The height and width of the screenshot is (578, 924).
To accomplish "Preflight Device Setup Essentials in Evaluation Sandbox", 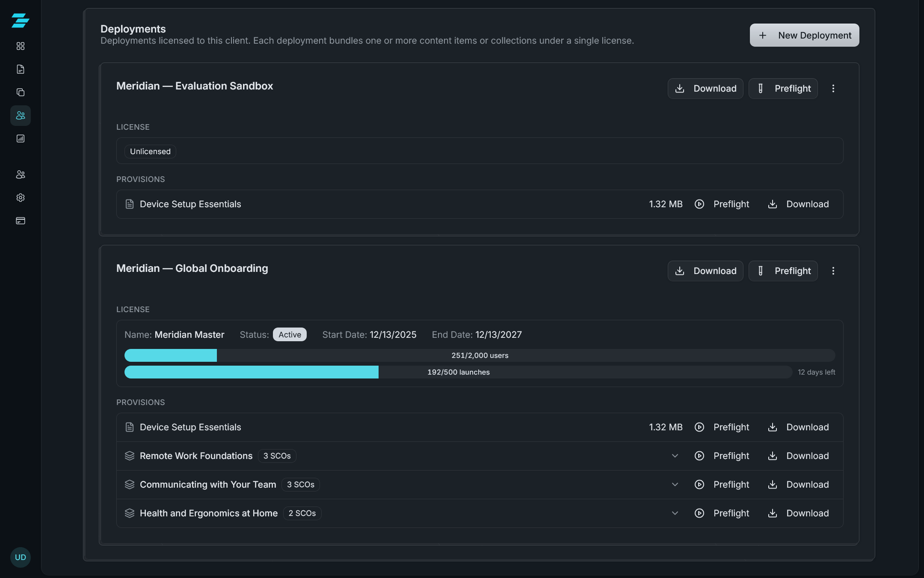I will (722, 204).
